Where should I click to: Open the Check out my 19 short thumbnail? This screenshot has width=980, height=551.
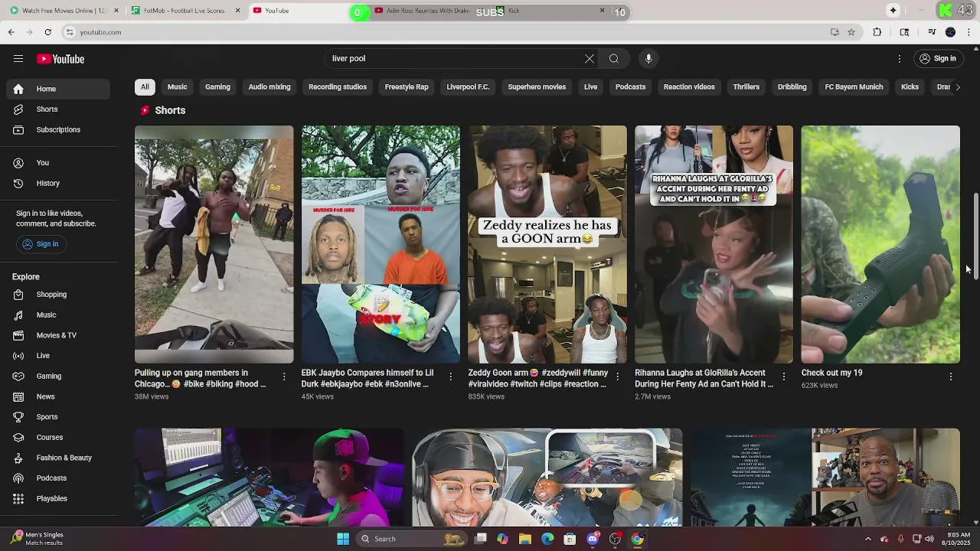(x=880, y=244)
